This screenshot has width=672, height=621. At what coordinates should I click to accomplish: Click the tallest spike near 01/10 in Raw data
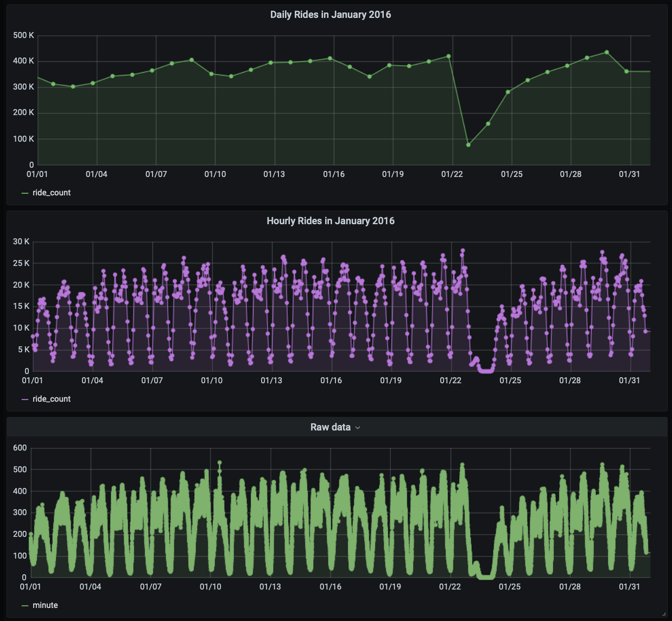(x=220, y=463)
